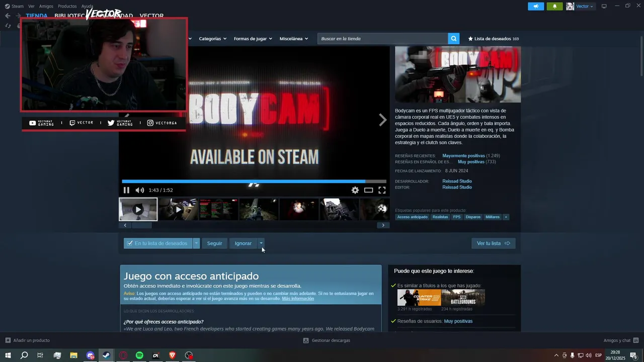The height and width of the screenshot is (362, 644).
Task: Select the Acceso anticipado tag
Action: click(412, 217)
